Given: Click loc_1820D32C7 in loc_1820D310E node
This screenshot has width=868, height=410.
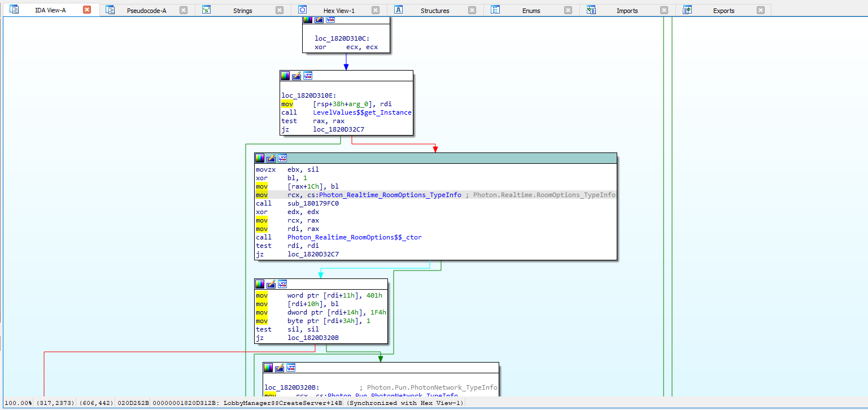Looking at the screenshot, I should (x=338, y=129).
